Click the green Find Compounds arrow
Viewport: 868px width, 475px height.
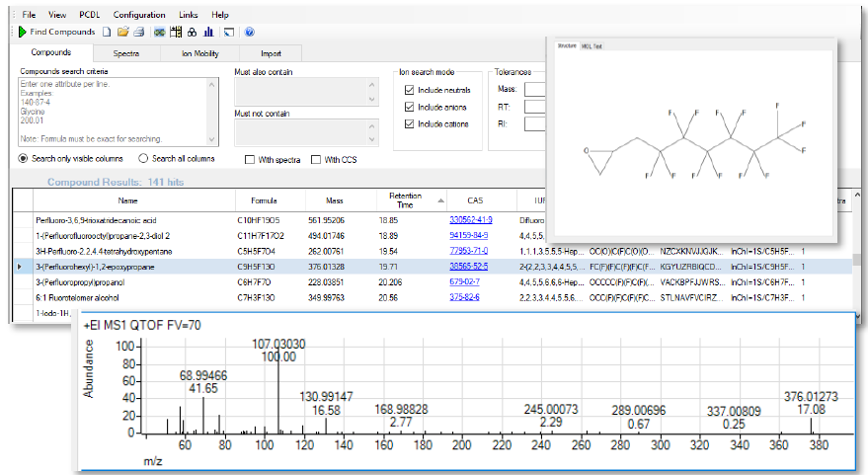point(22,33)
